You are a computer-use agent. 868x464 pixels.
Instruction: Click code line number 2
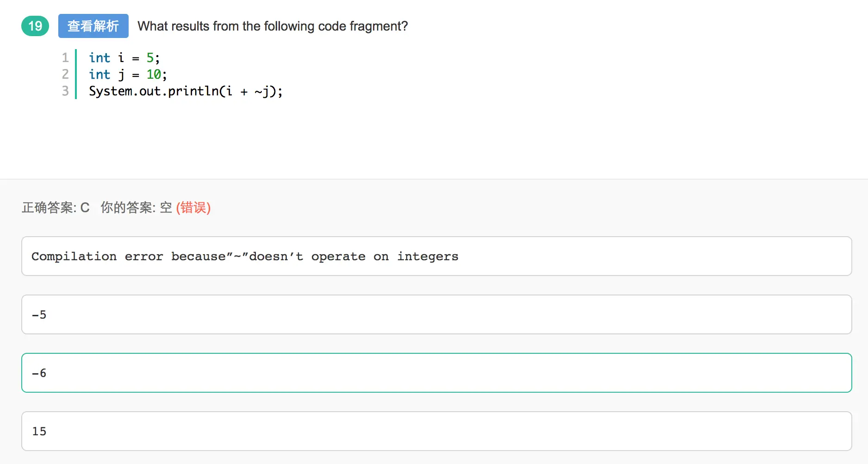[x=65, y=75]
